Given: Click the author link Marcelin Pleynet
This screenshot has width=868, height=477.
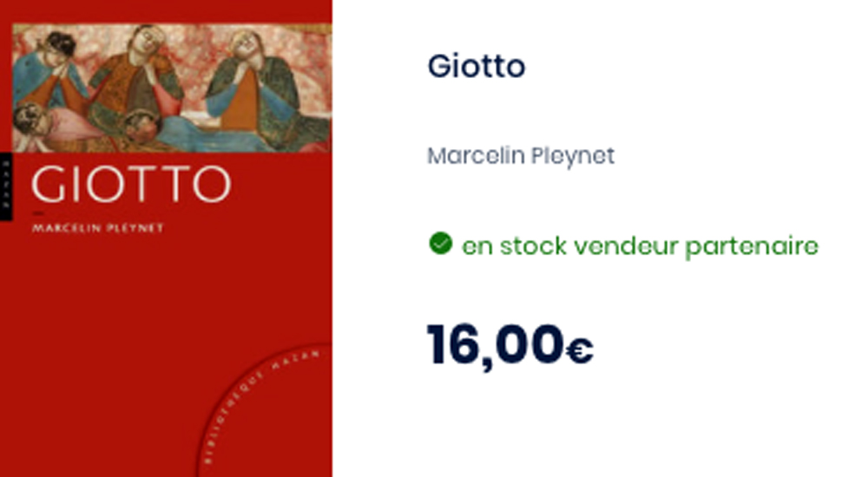Looking at the screenshot, I should (520, 156).
